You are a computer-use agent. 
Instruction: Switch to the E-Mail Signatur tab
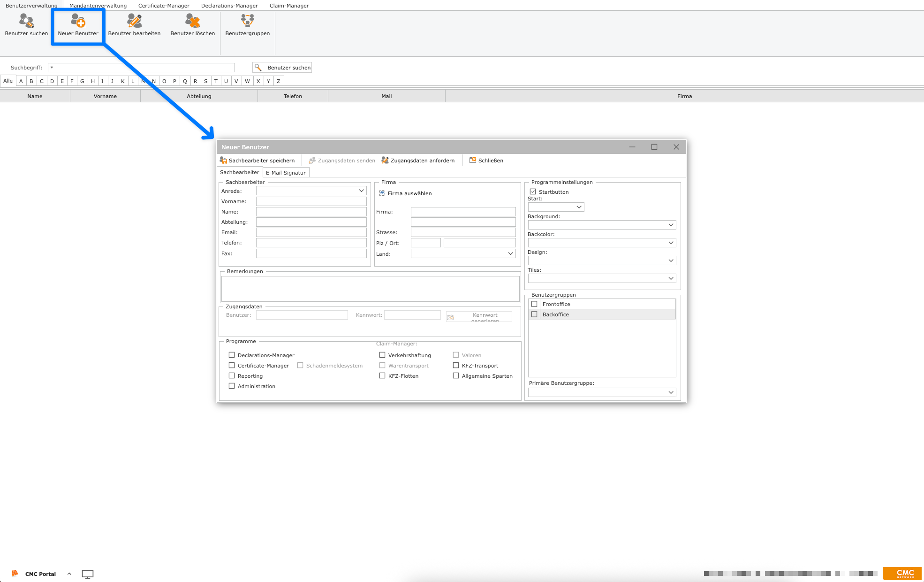[x=286, y=173]
